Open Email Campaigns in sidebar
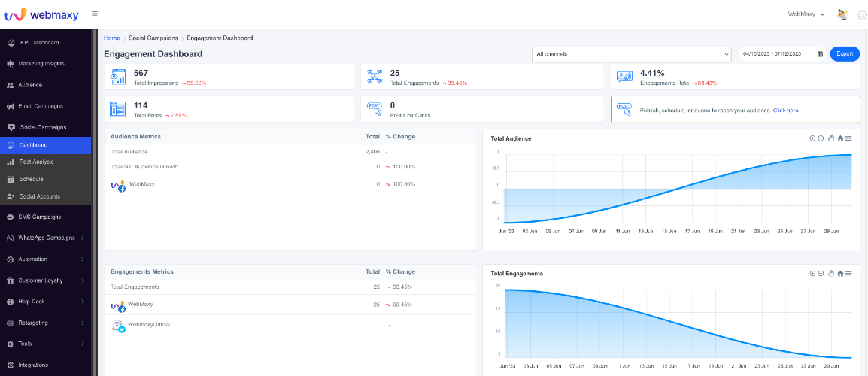This screenshot has height=376, width=868. (45, 106)
